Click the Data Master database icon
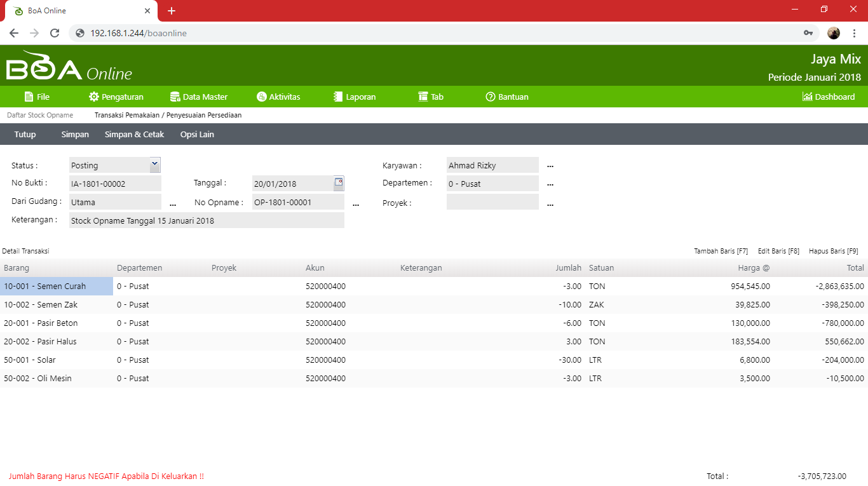The height and width of the screenshot is (486, 868). click(x=175, y=97)
